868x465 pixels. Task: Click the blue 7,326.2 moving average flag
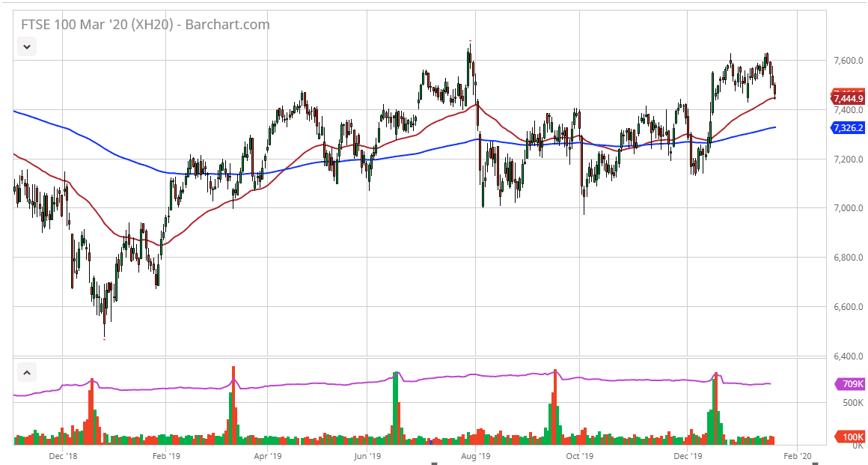coord(849,128)
